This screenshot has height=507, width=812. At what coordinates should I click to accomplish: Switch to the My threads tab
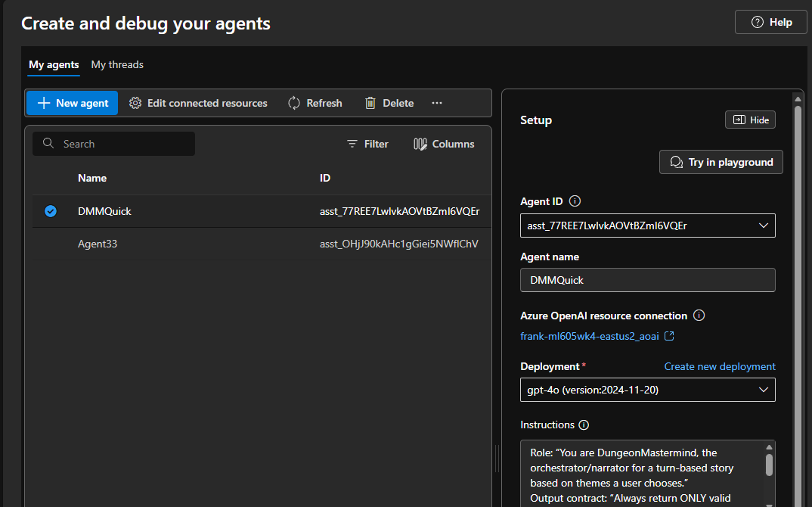(117, 64)
